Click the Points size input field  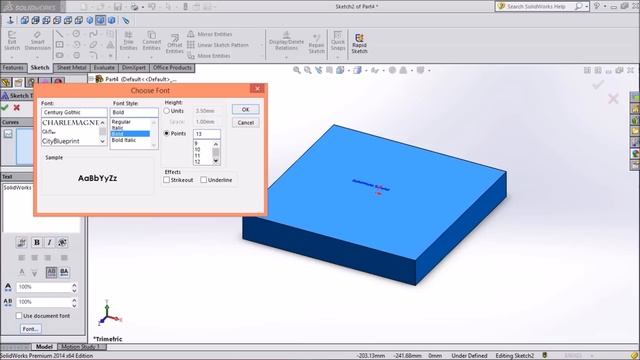tap(207, 134)
